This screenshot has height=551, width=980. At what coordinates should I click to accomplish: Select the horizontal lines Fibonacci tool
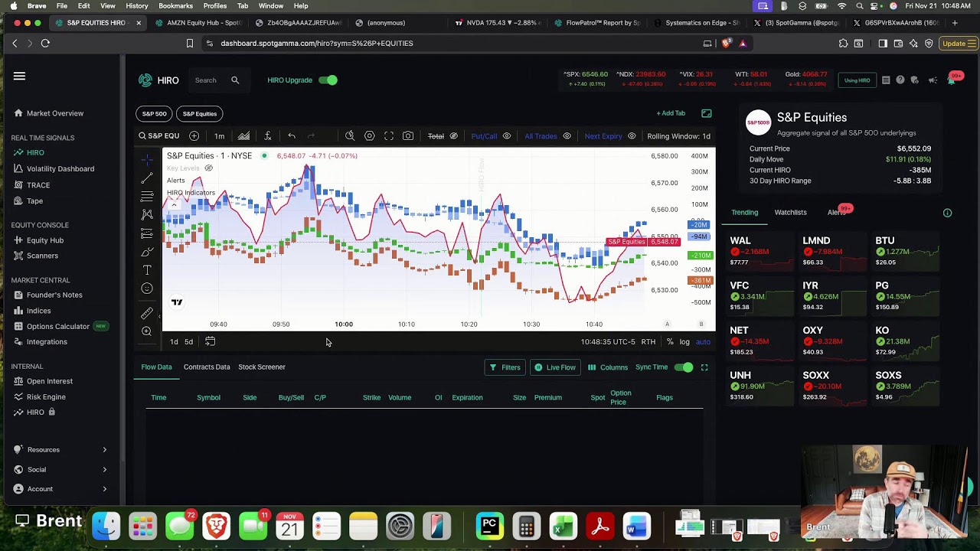147,197
